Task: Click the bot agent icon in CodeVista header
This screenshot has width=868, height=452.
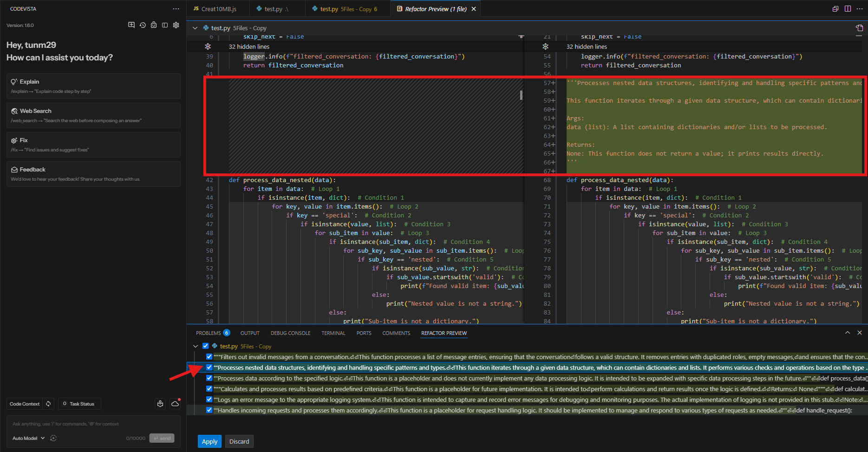Action: 154,25
